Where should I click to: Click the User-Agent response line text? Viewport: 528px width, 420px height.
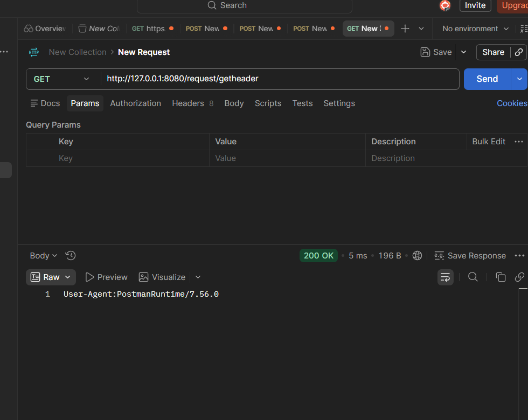(141, 294)
